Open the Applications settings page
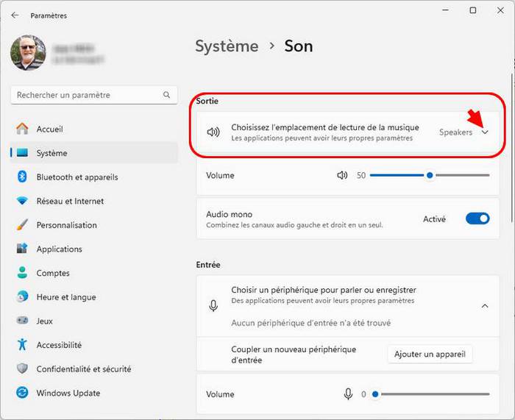The image size is (515, 420). tap(94, 249)
